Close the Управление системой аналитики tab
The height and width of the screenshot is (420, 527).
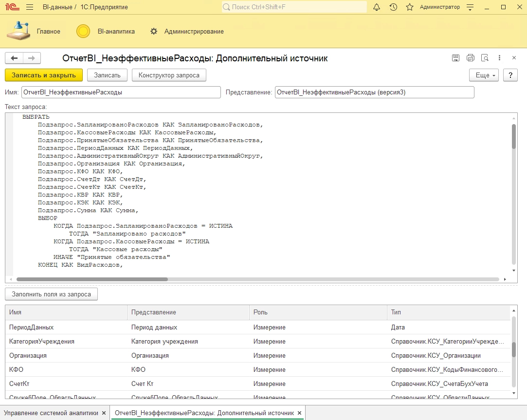coord(104,413)
